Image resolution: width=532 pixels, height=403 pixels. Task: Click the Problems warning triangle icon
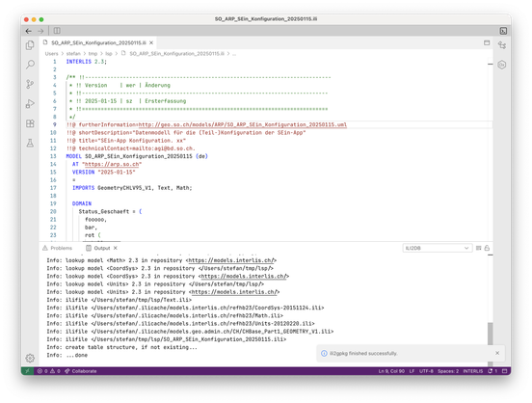point(45,248)
